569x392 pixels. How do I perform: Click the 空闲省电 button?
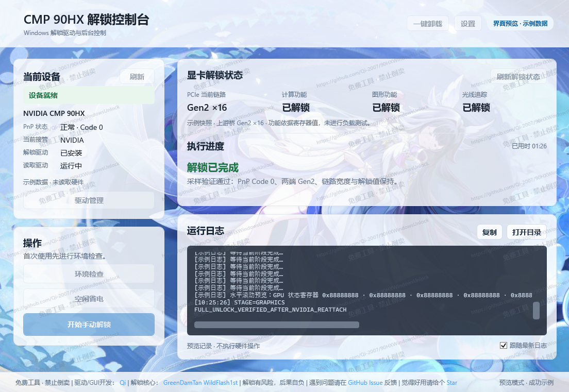click(x=89, y=298)
